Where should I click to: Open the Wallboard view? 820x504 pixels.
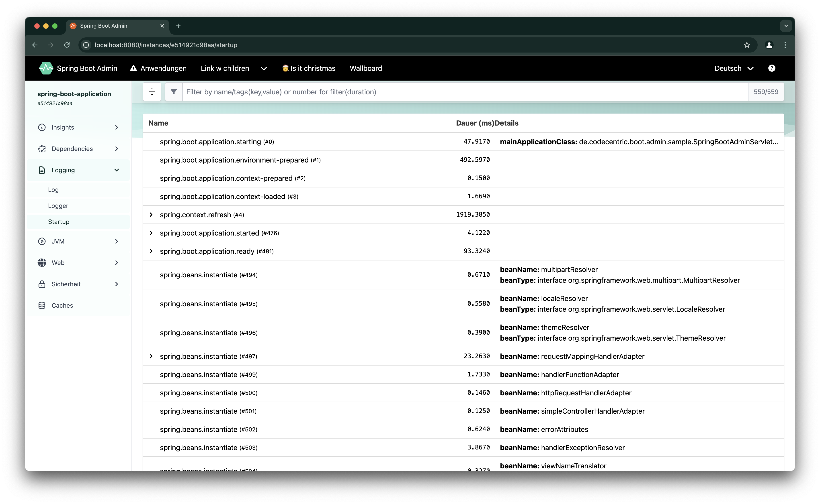pyautogui.click(x=366, y=68)
